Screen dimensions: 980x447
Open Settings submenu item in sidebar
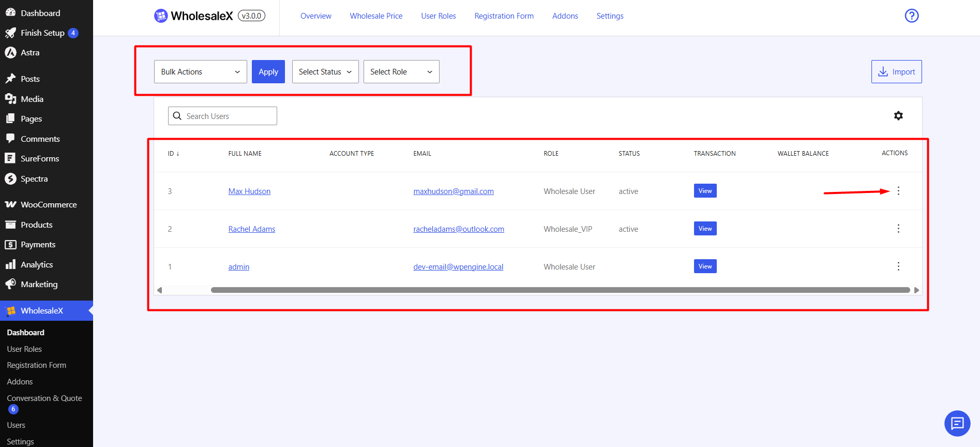click(21, 441)
